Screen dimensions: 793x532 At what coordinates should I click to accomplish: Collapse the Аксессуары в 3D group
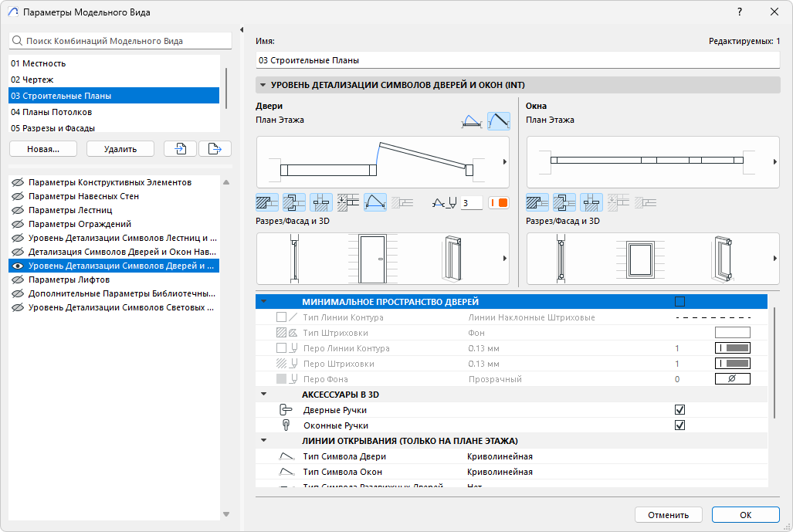pos(263,395)
